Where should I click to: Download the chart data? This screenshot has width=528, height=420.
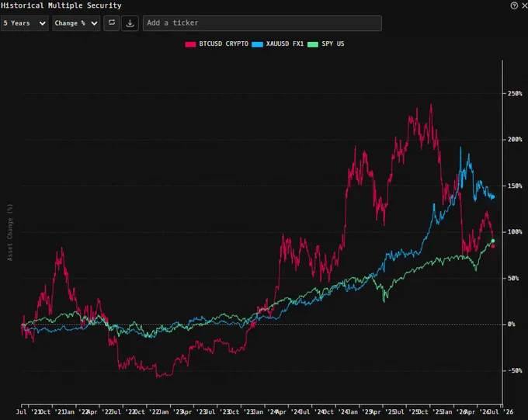tap(130, 23)
